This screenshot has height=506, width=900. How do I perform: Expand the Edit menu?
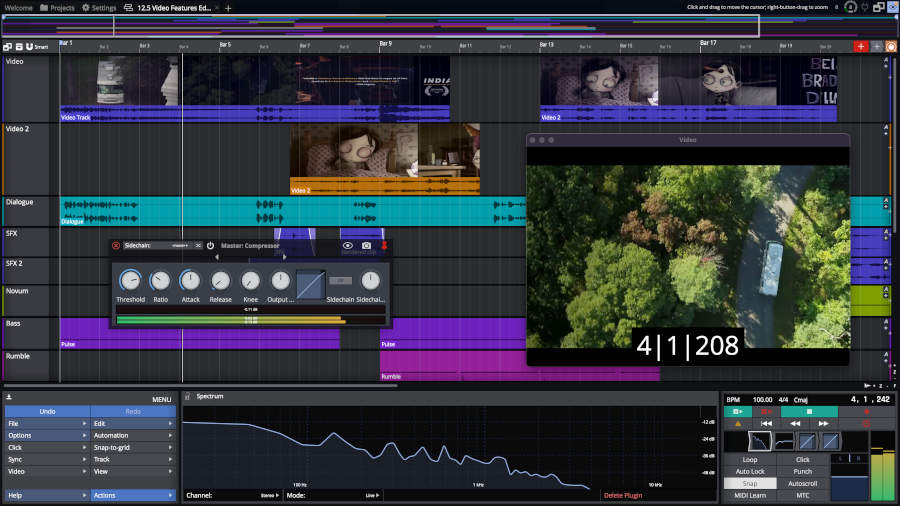click(133, 423)
